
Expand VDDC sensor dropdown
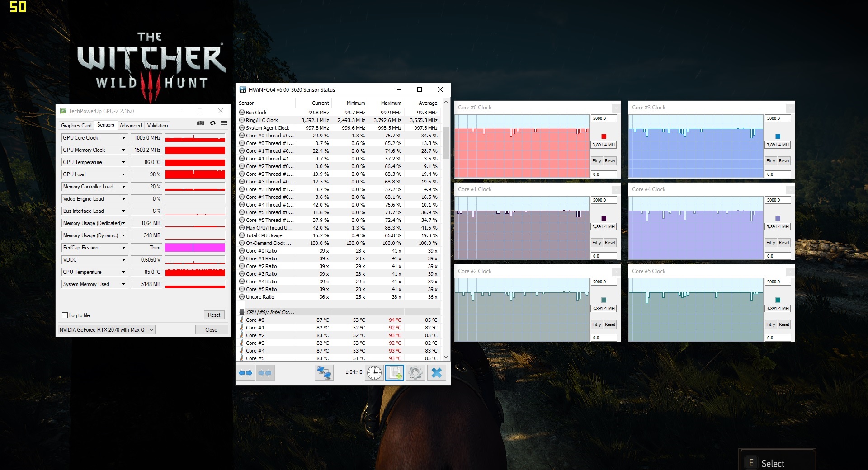click(123, 260)
